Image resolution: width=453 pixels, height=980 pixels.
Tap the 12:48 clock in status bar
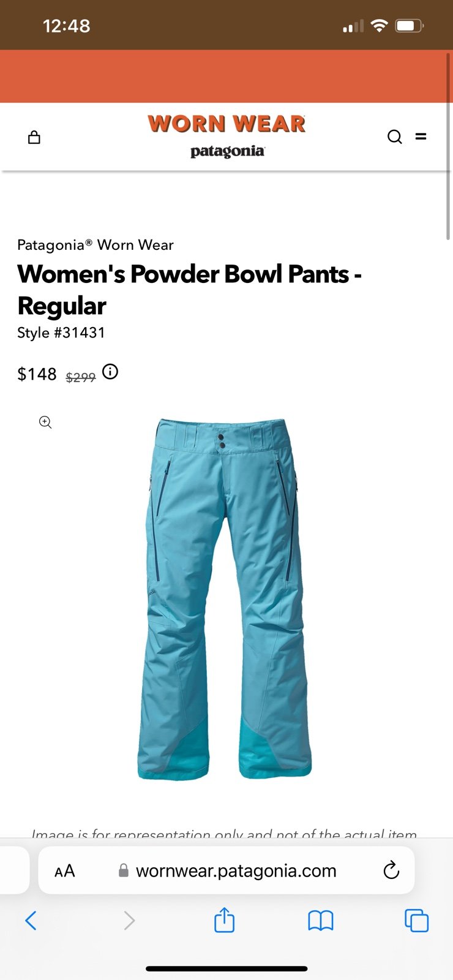67,26
